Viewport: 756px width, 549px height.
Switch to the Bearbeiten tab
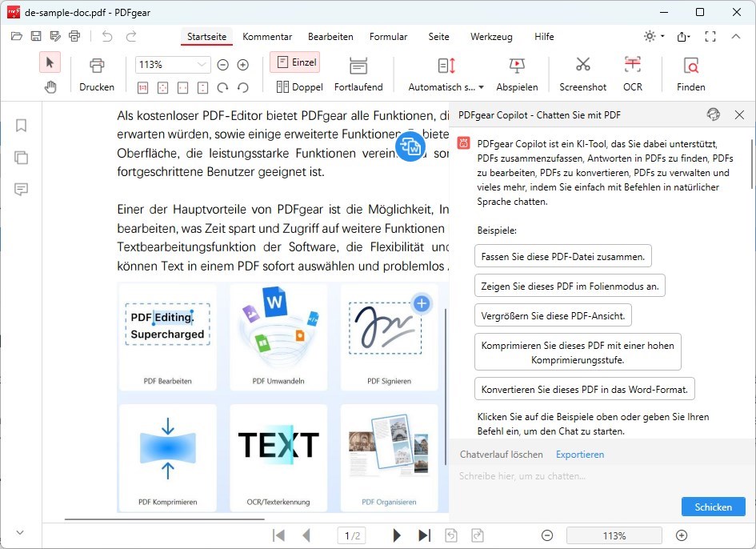(x=330, y=37)
